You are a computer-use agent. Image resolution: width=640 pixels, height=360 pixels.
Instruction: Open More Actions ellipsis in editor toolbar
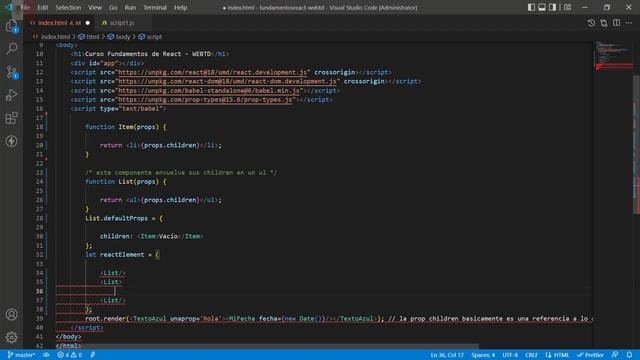pos(629,23)
